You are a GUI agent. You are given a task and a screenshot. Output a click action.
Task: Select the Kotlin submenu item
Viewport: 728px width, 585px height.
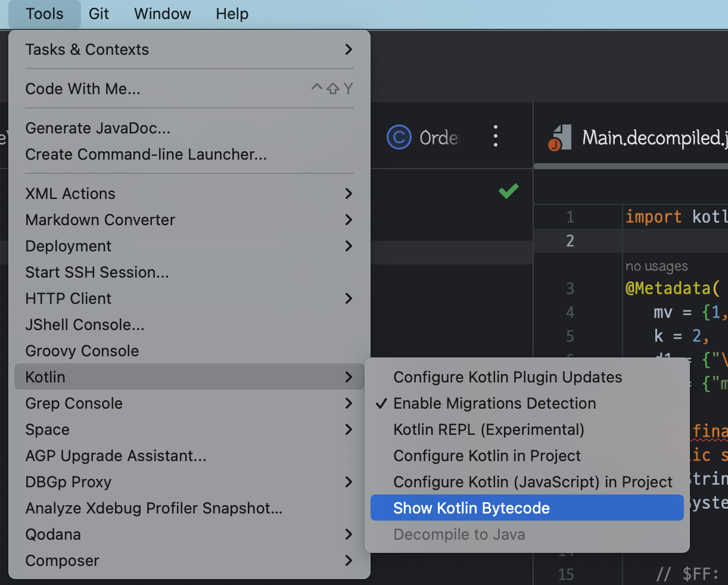point(189,377)
